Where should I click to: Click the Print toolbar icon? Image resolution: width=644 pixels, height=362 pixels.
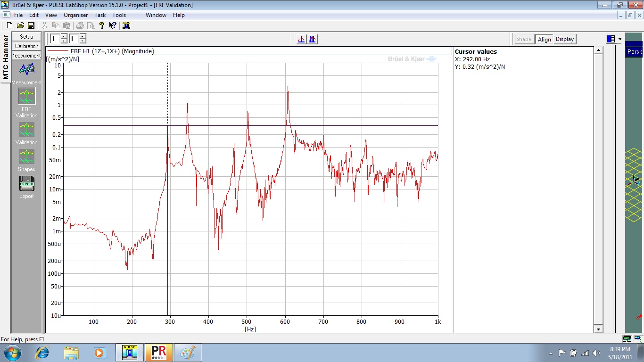(x=80, y=25)
